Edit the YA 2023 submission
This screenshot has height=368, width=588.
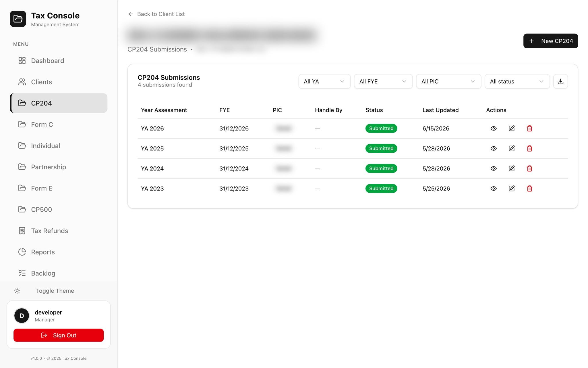pyautogui.click(x=512, y=189)
